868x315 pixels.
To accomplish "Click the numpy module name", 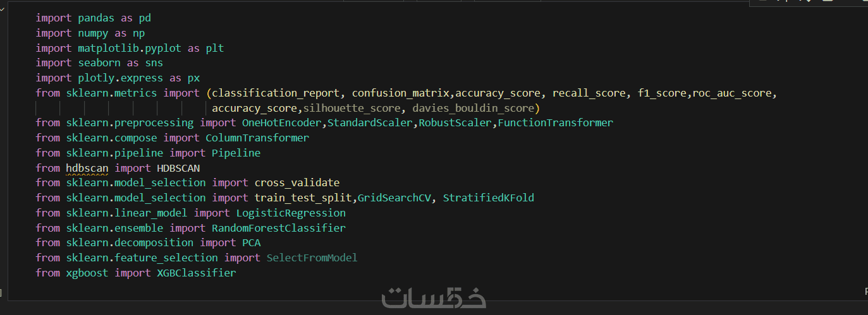I will pyautogui.click(x=93, y=33).
